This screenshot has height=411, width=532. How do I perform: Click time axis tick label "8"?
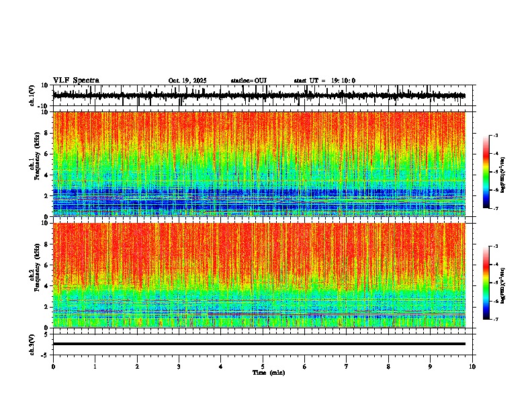click(388, 367)
